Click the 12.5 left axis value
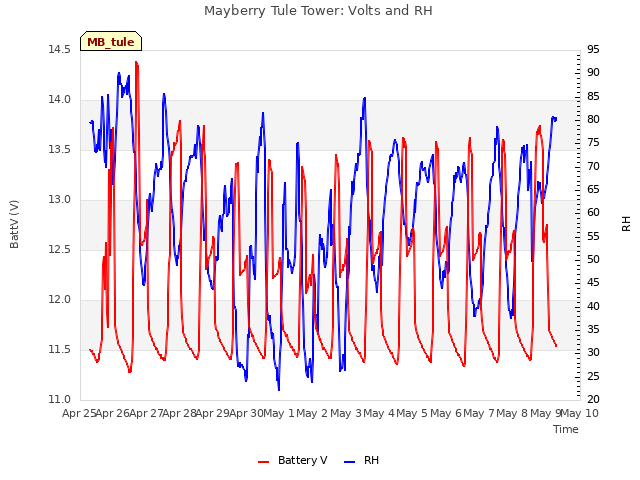The image size is (640, 480). tap(60, 249)
